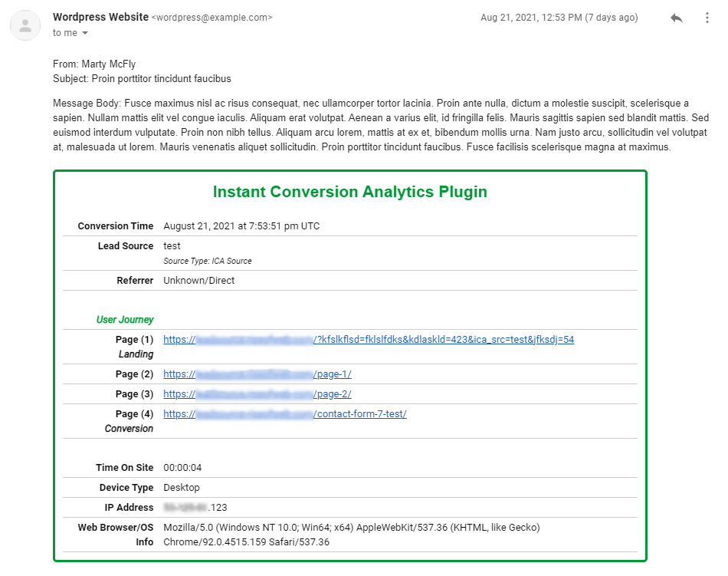This screenshot has height=576, width=728.
Task: Click the value 'August 21, 2021 at 7:53:51 pm UTC'
Action: pos(241,226)
